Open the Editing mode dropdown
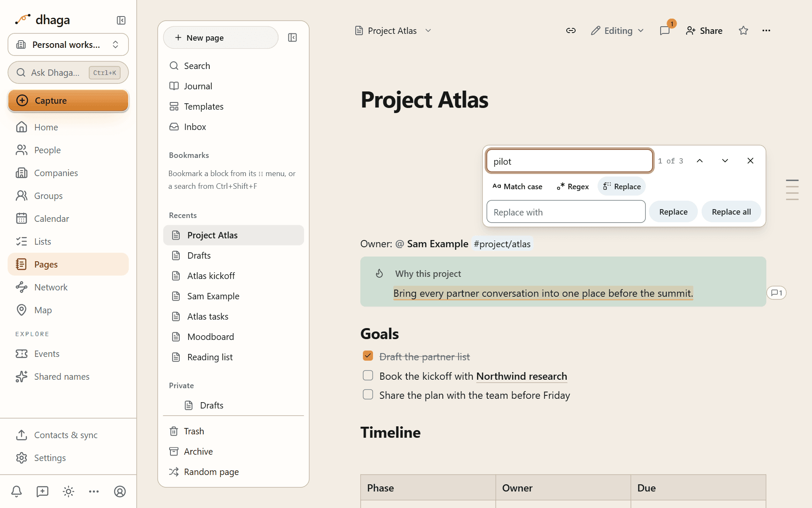 click(x=617, y=30)
